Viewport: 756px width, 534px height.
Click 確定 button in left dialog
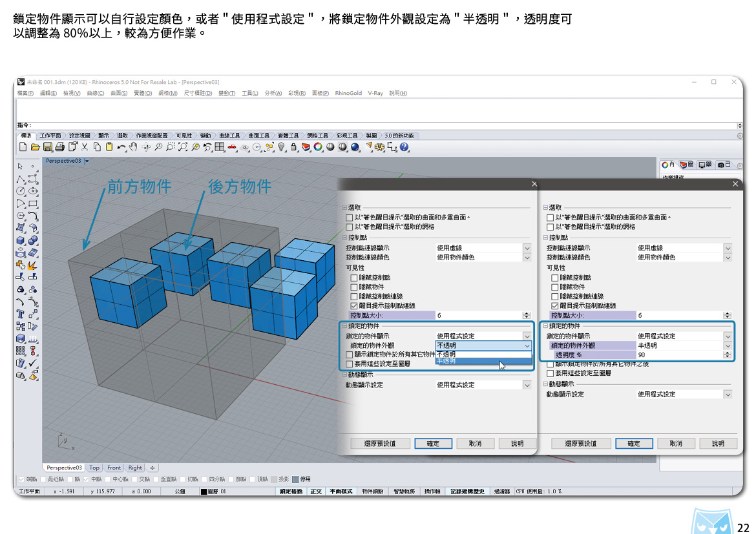point(433,444)
